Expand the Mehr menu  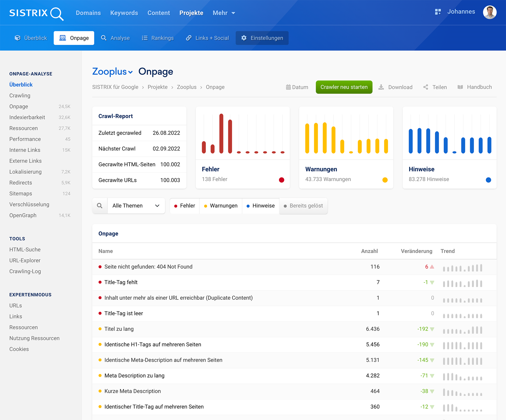pos(224,13)
